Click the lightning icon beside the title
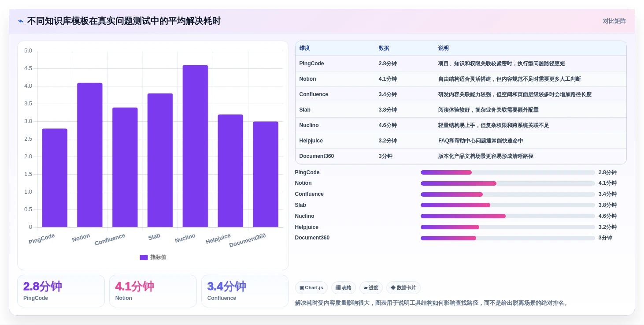This screenshot has width=644, height=325. point(21,21)
